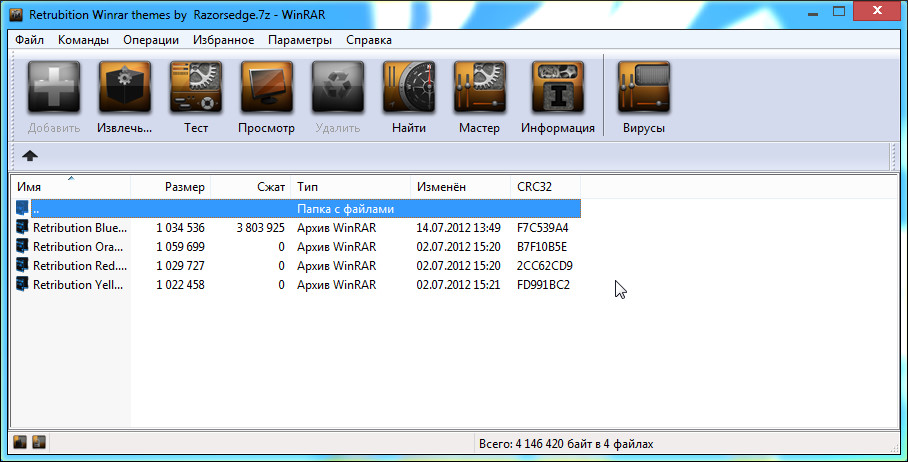908x462 pixels.
Task: Select the parent folder ".." row
Action: pos(296,208)
